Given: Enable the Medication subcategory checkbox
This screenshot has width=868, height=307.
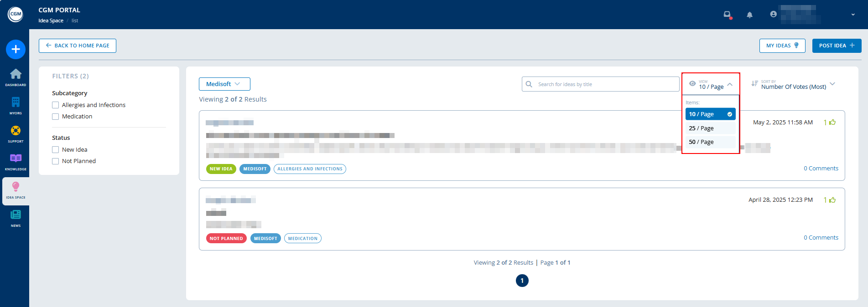Looking at the screenshot, I should click(x=56, y=117).
